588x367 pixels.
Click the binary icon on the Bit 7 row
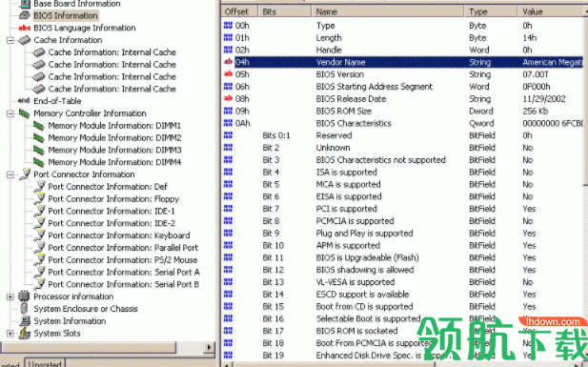228,208
